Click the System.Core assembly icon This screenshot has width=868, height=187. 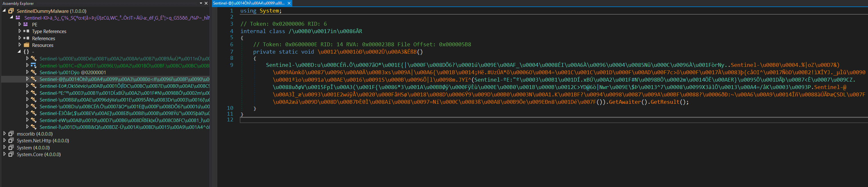click(x=11, y=154)
